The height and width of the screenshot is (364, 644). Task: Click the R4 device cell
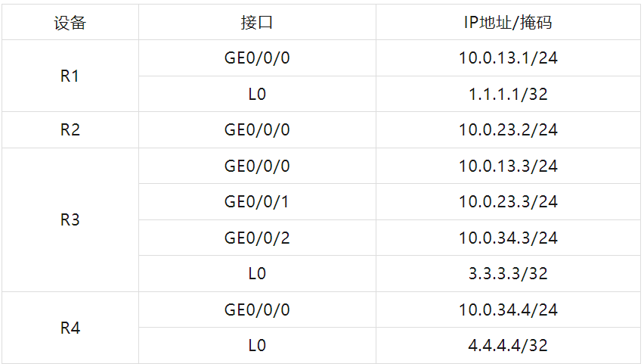pyautogui.click(x=70, y=328)
